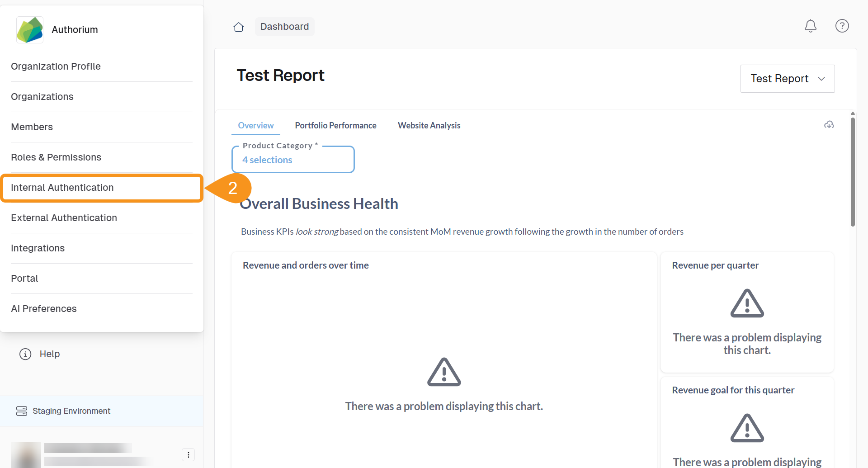This screenshot has width=868, height=468.
Task: Open the Website Analysis tab
Action: [429, 125]
